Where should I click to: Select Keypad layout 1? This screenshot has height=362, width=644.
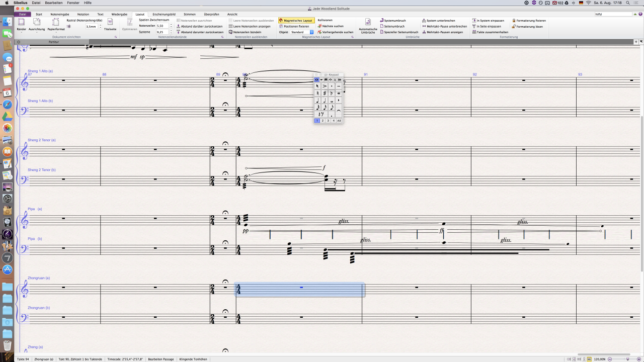(317, 121)
